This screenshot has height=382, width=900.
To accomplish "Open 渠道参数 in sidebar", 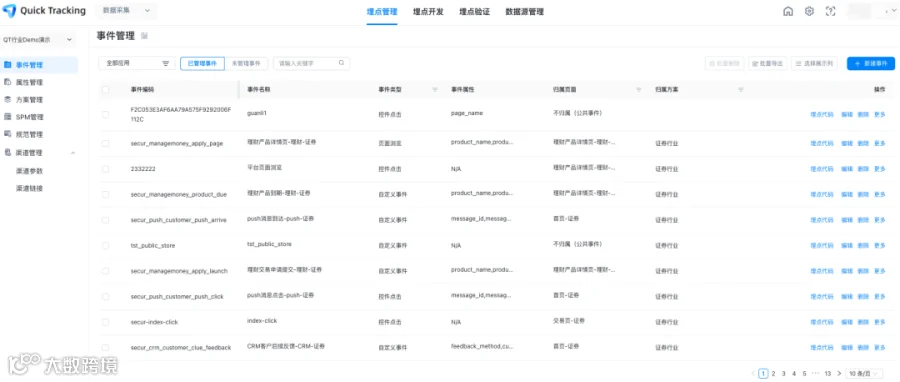I will [x=30, y=170].
